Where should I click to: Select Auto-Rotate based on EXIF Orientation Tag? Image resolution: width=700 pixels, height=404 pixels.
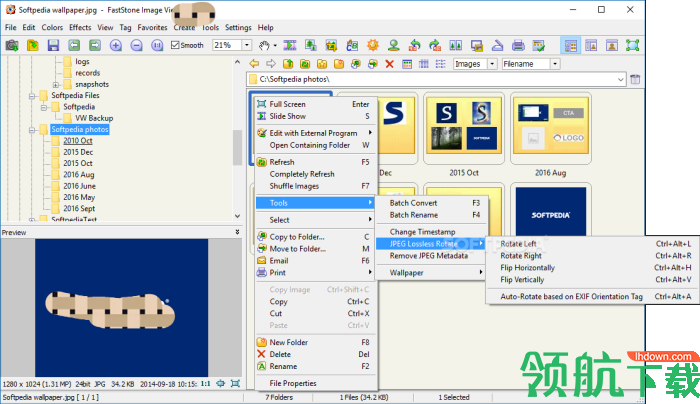(x=593, y=296)
